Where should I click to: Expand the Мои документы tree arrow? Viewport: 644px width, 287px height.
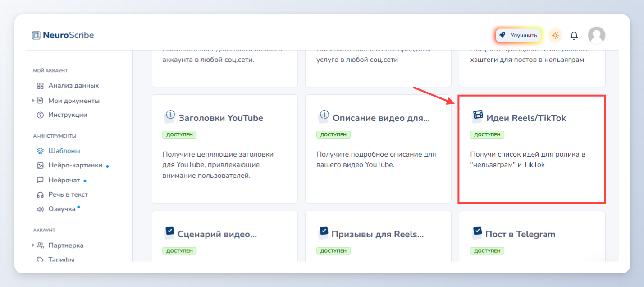[33, 101]
